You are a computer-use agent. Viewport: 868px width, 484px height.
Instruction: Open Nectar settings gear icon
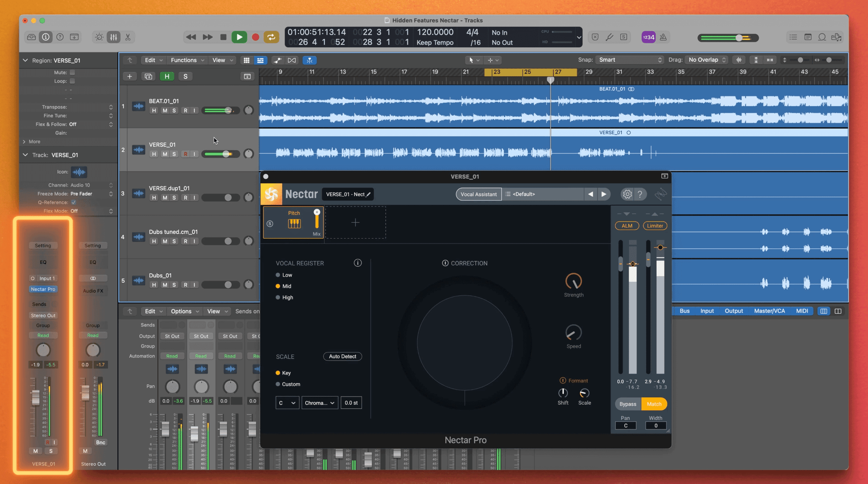[x=627, y=194]
